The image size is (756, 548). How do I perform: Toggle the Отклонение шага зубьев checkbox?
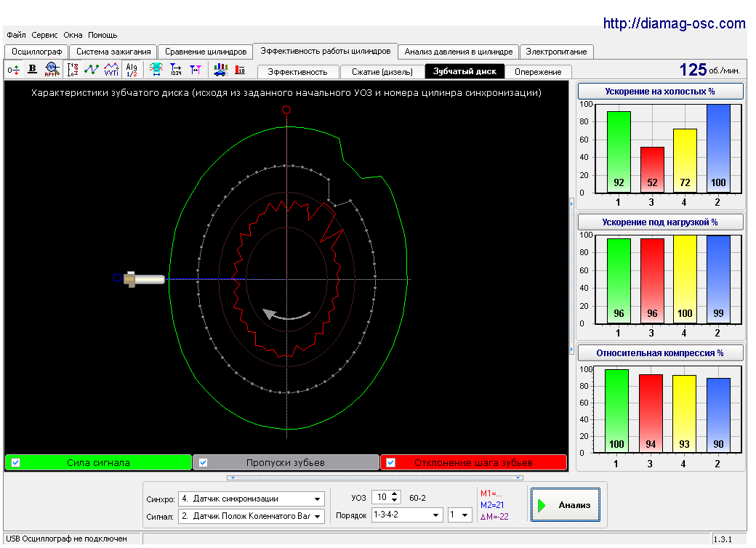coord(391,463)
